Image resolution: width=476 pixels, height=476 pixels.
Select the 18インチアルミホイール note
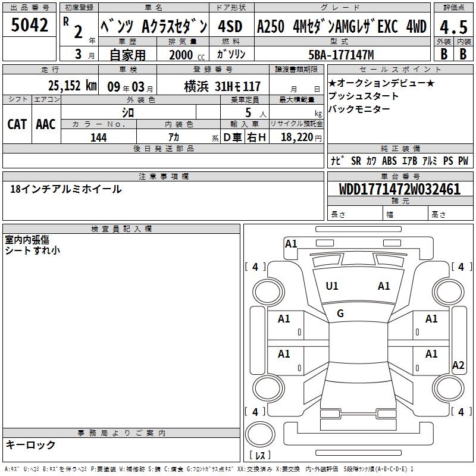click(66, 189)
